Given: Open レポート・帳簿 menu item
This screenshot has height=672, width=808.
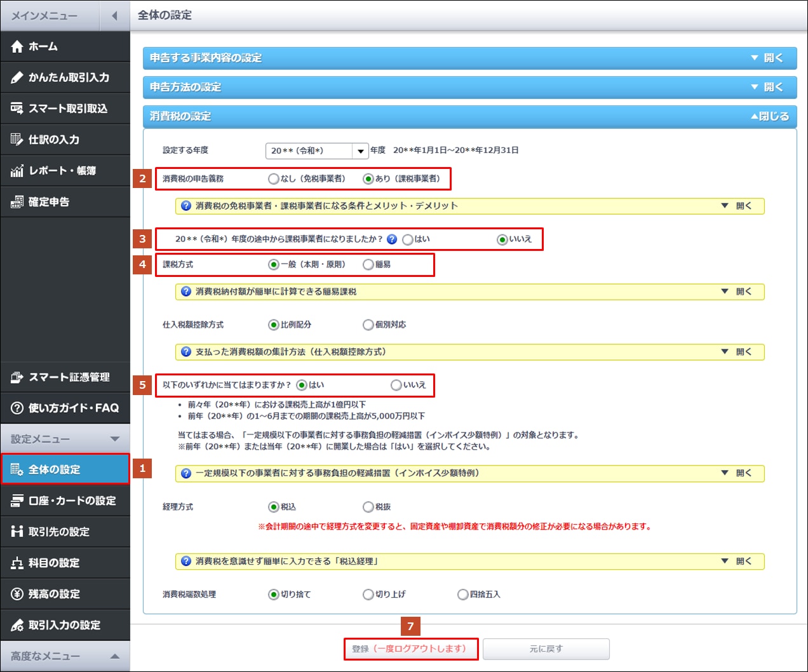Looking at the screenshot, I should [65, 171].
